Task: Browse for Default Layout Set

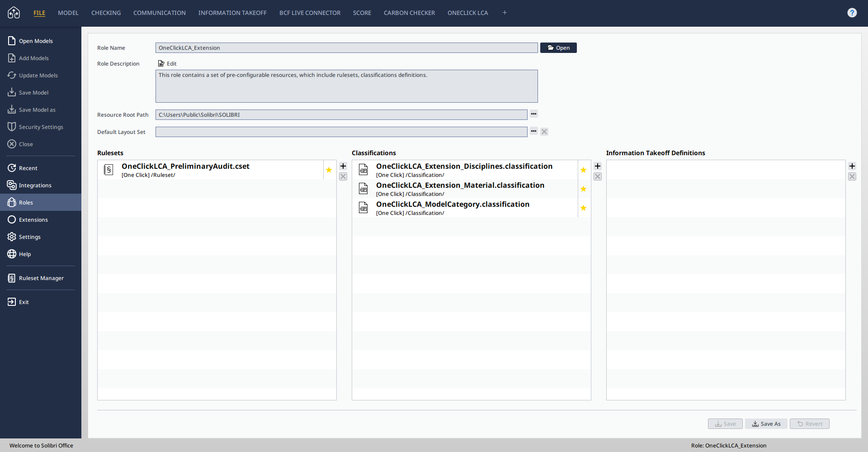Action: tap(534, 131)
